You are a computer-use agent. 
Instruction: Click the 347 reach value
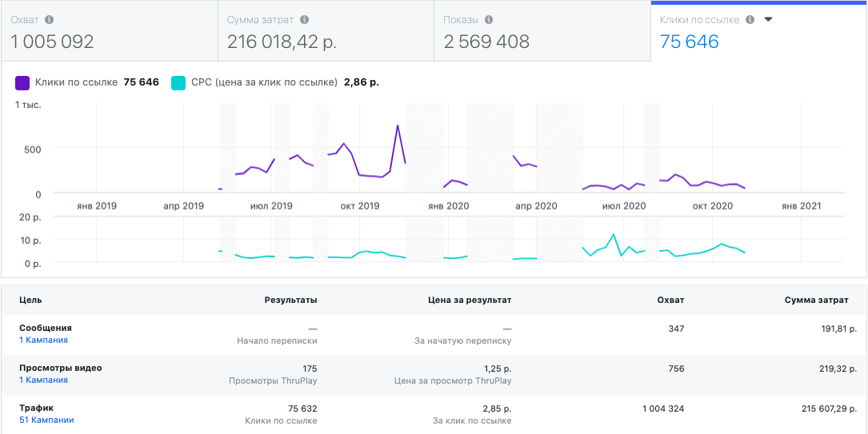[x=677, y=328]
